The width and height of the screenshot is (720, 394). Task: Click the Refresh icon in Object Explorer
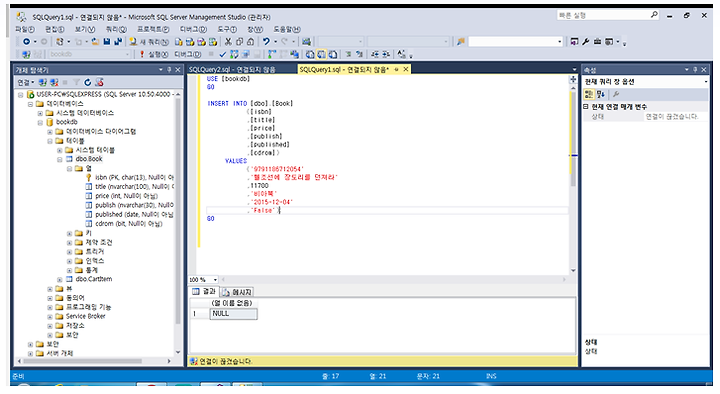pos(87,83)
